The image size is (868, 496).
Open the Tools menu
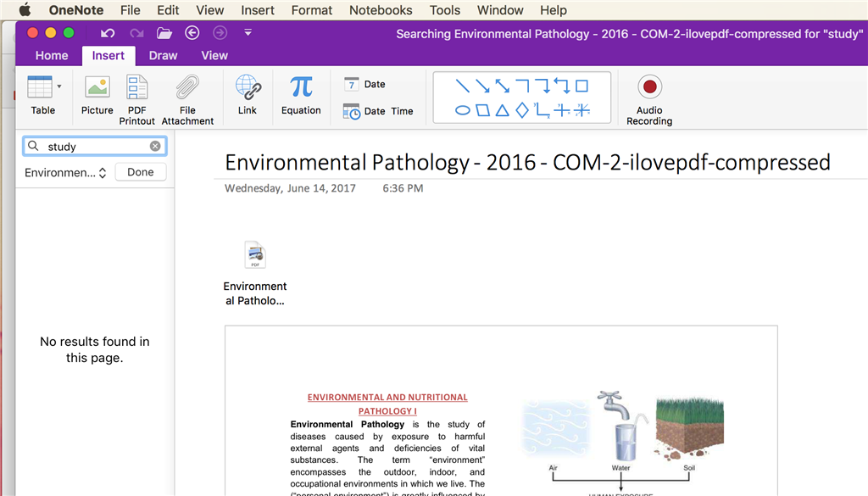(x=444, y=10)
